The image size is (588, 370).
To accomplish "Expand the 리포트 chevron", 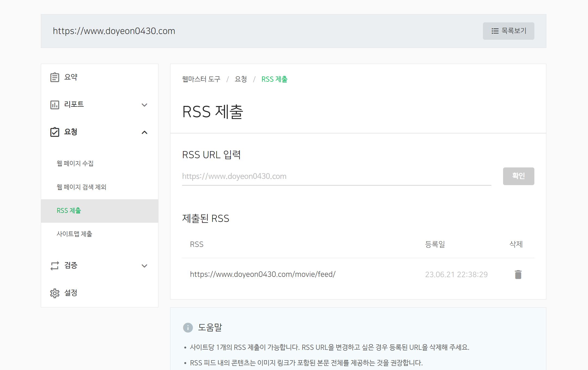I will pyautogui.click(x=145, y=105).
